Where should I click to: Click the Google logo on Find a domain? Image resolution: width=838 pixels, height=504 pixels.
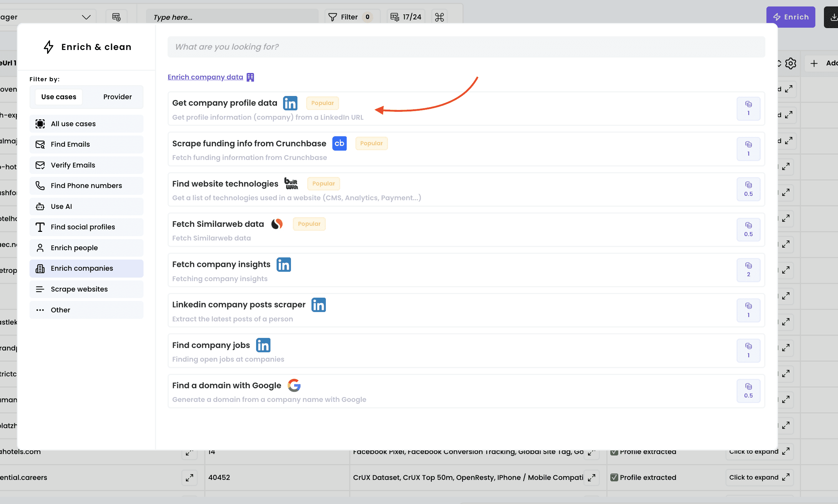tap(294, 385)
